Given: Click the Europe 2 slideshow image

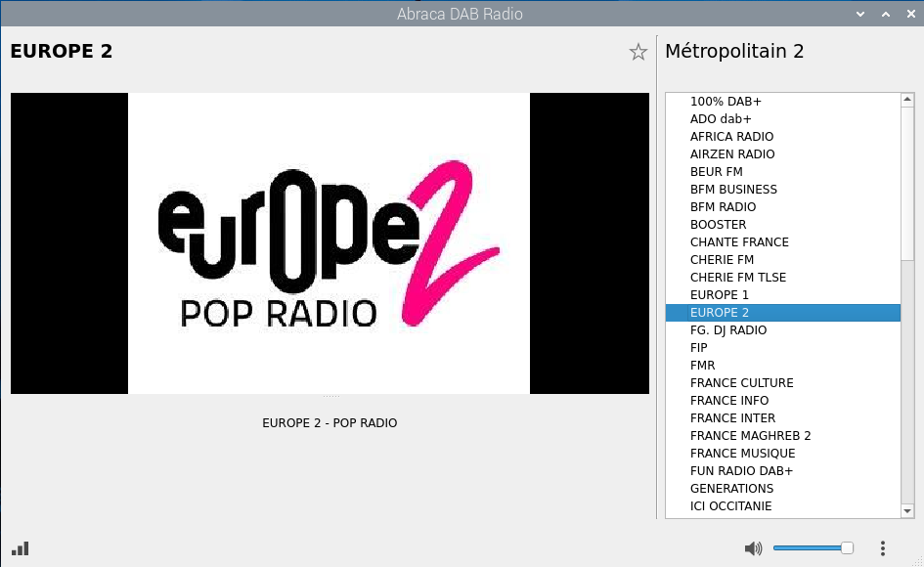Looking at the screenshot, I should (330, 243).
